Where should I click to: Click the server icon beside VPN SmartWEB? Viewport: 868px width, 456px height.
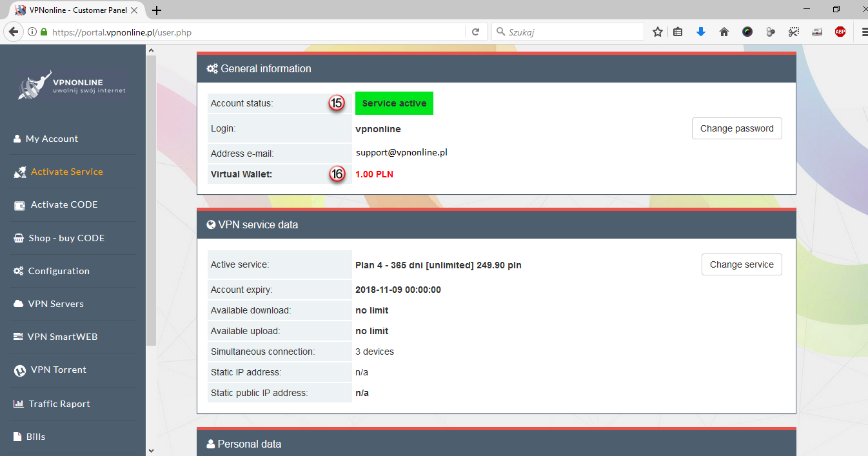[18, 337]
